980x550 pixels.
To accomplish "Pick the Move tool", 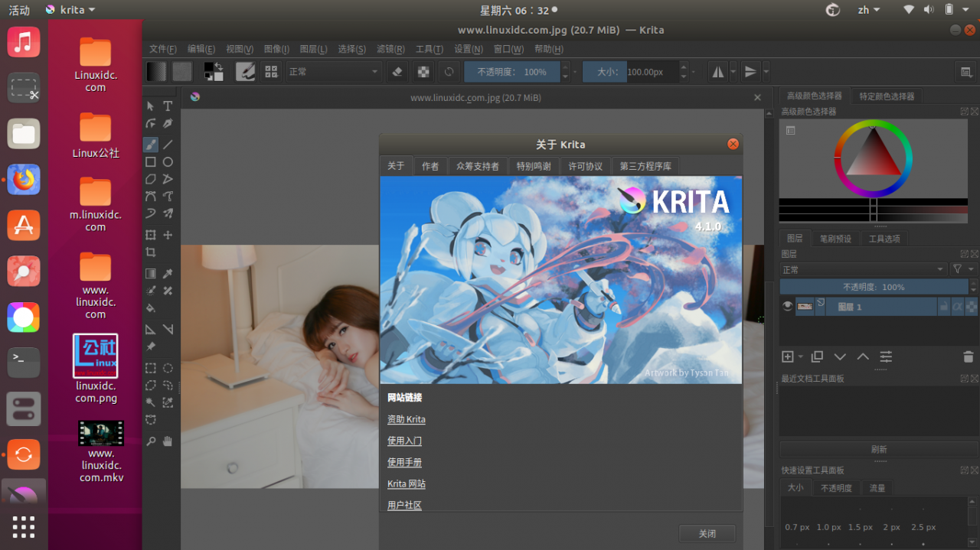I will tap(168, 235).
